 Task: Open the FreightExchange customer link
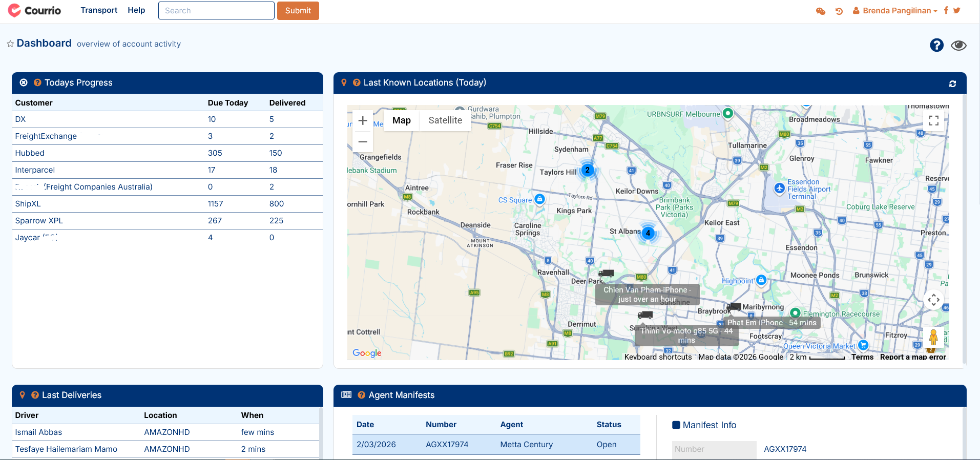pos(46,136)
